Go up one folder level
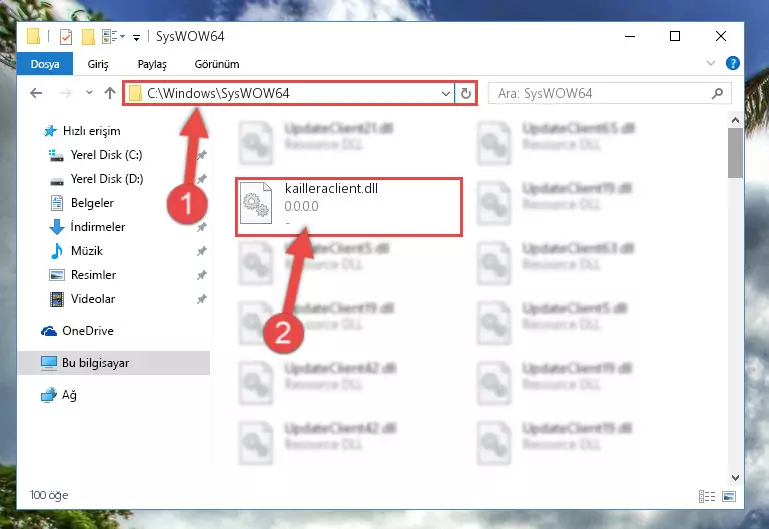The image size is (769, 529). coord(110,93)
